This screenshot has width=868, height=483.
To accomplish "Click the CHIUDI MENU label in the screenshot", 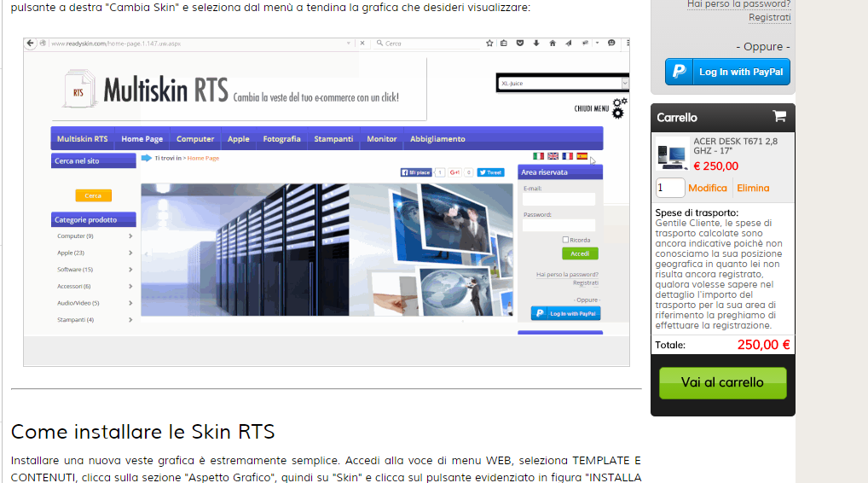I will [591, 108].
